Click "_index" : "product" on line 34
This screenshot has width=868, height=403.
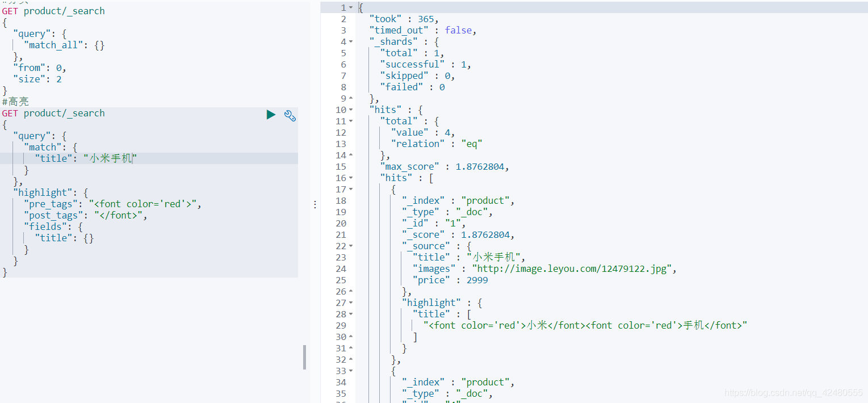coord(458,382)
